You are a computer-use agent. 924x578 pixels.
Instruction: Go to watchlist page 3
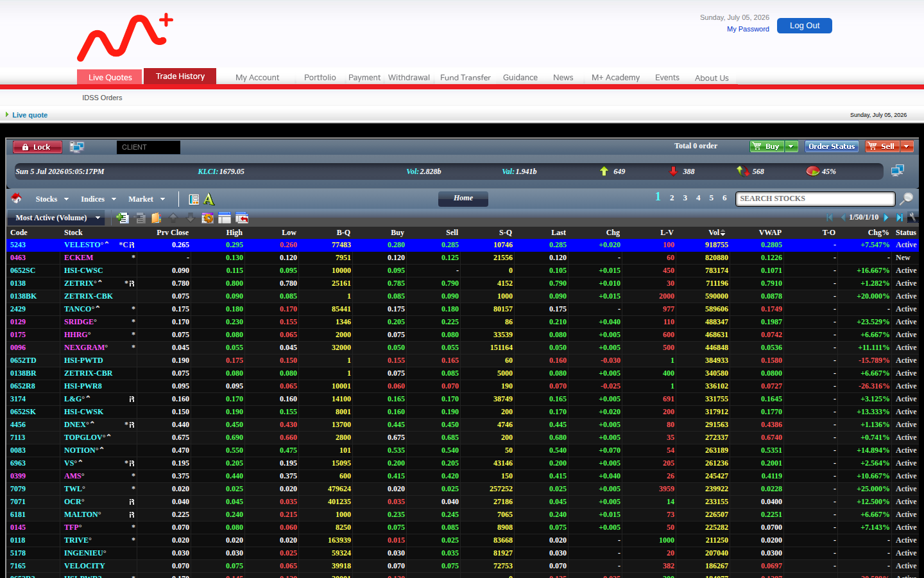coord(685,198)
